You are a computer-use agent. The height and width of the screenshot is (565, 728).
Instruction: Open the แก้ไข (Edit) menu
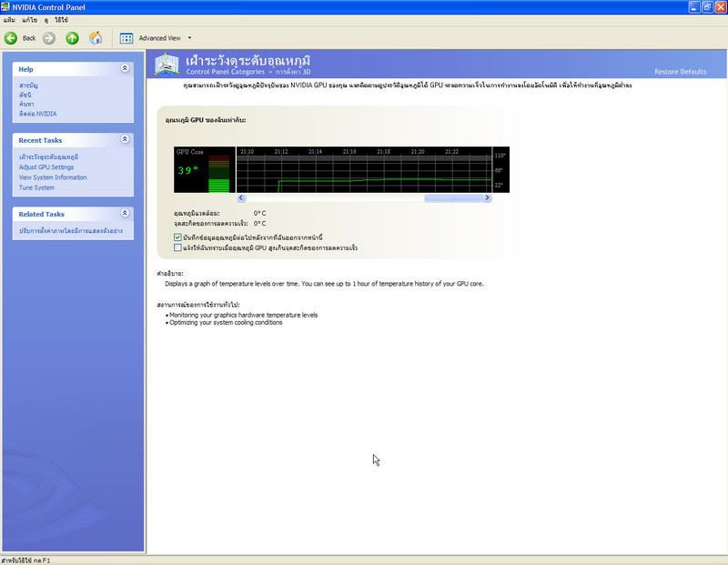click(29, 20)
